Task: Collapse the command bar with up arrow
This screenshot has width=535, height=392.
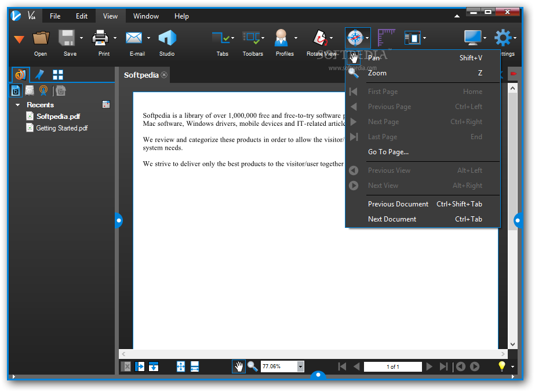Action: pos(457,16)
